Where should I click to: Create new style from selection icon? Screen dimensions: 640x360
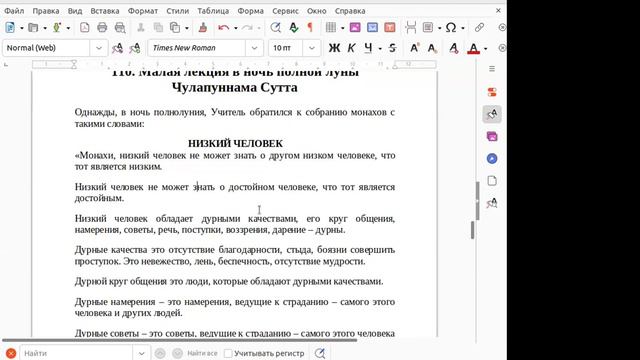pyautogui.click(x=135, y=48)
